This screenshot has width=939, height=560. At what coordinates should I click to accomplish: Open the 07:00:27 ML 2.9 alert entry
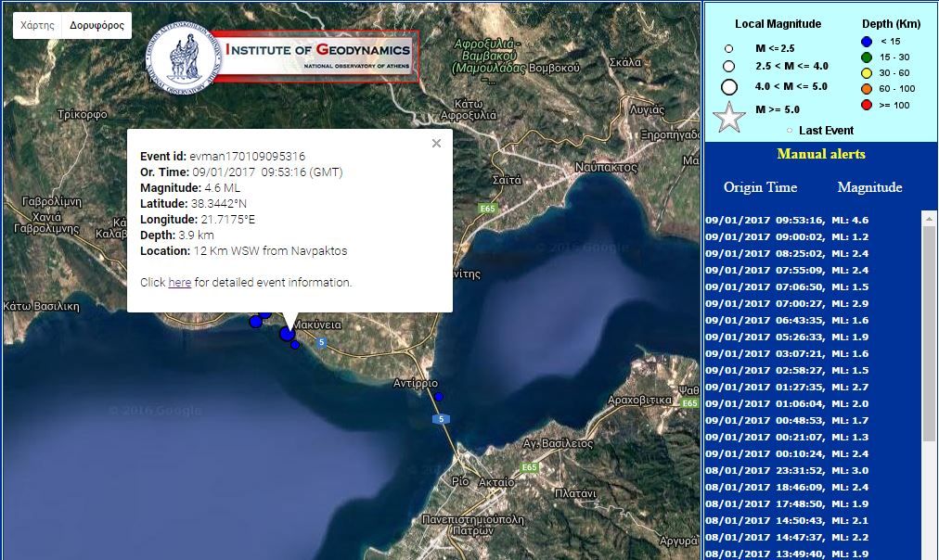tap(787, 304)
